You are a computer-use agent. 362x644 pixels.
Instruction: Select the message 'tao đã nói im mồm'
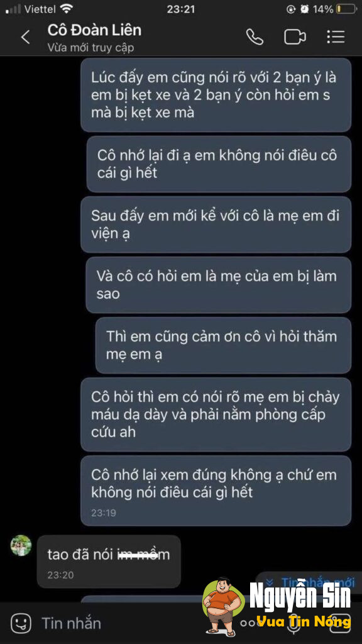pyautogui.click(x=109, y=562)
